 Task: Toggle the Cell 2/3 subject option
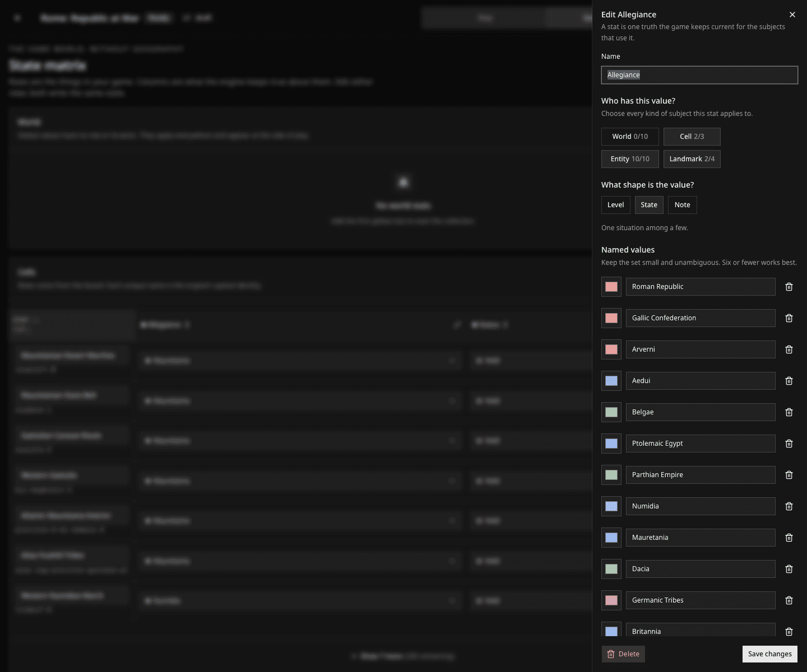[692, 137]
